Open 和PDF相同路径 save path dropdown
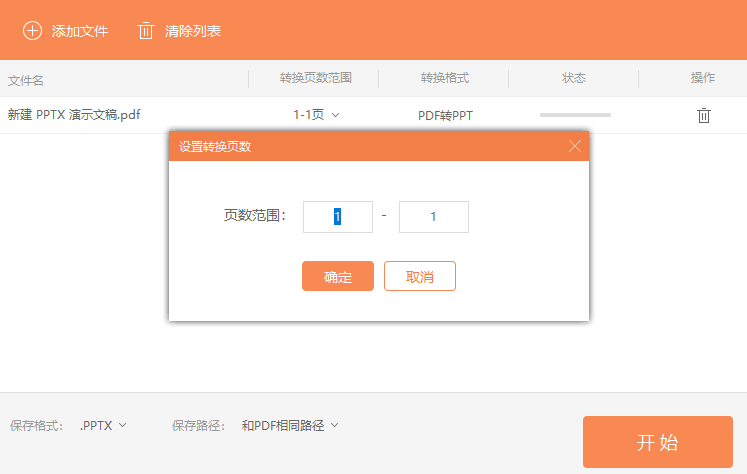This screenshot has height=474, width=747. coord(290,425)
